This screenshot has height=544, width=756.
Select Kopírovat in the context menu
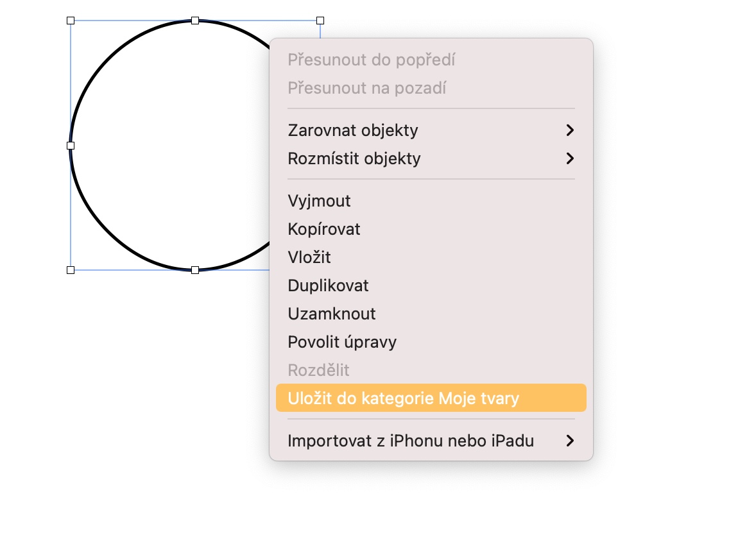tap(324, 229)
